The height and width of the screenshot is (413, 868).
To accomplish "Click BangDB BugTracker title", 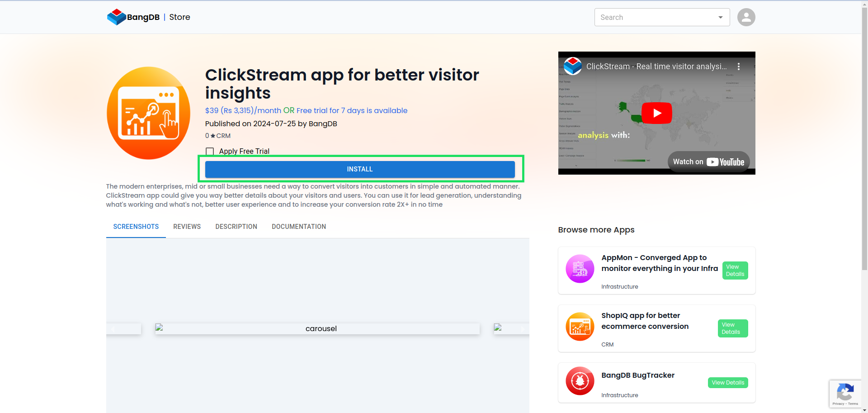I will [x=638, y=375].
